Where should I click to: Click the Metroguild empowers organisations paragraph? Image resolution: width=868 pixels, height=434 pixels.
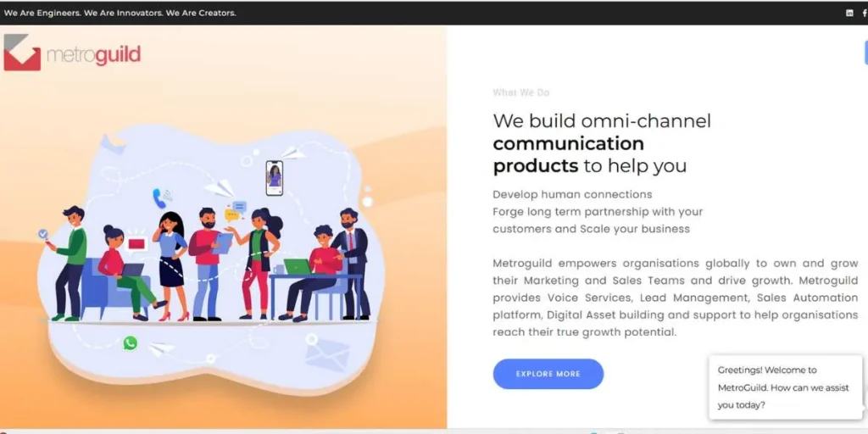pyautogui.click(x=676, y=298)
